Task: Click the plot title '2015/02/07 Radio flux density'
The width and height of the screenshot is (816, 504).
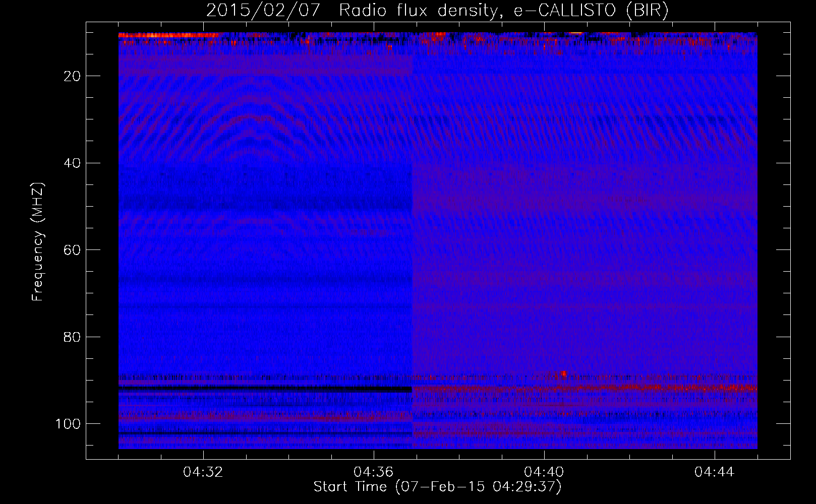Action: pos(438,10)
